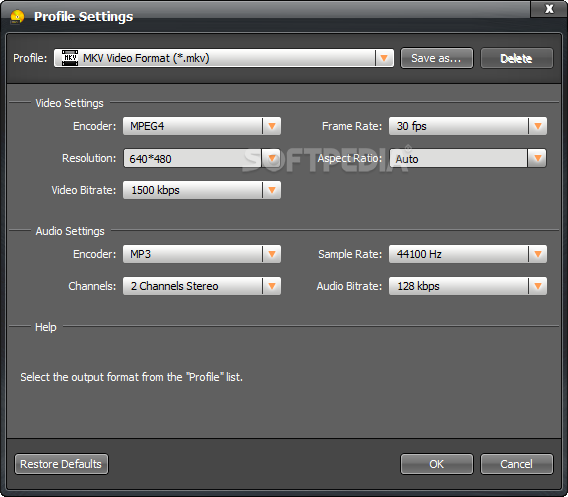Click the Sample Rate: label
568x497 pixels.
point(350,254)
